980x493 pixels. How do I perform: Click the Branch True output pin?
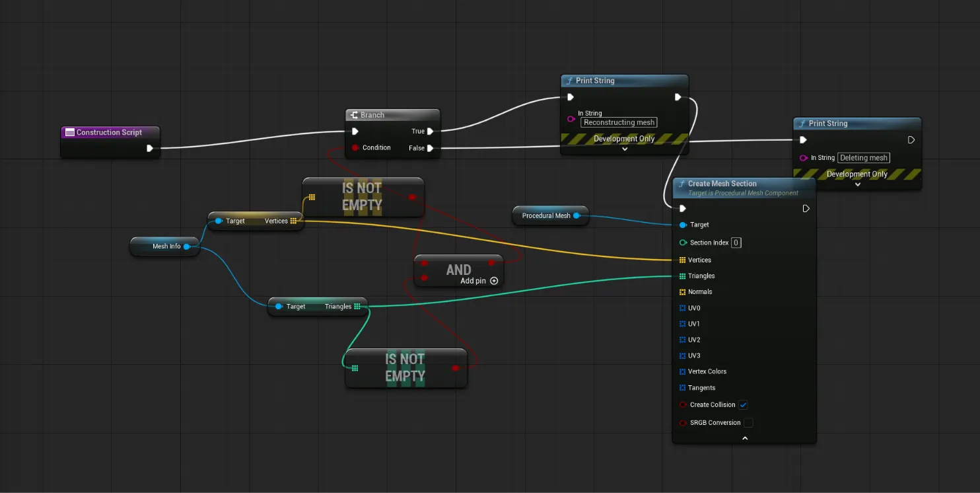coord(430,131)
